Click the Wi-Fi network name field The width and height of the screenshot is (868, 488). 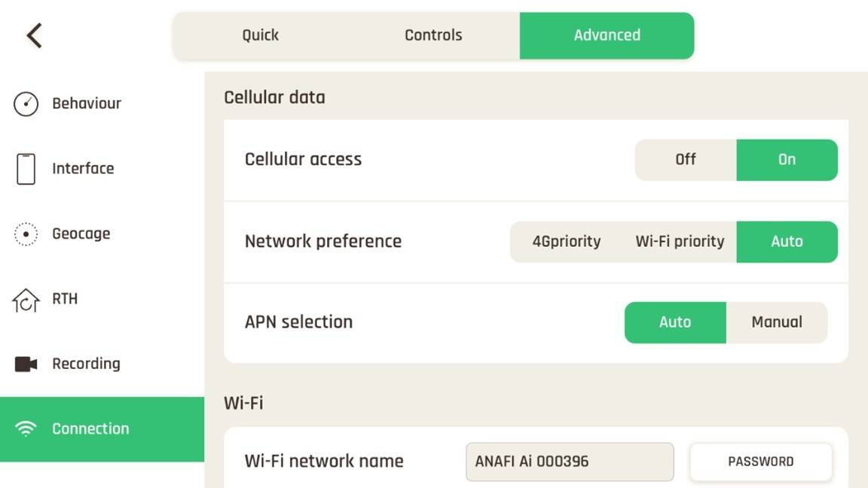click(x=570, y=462)
